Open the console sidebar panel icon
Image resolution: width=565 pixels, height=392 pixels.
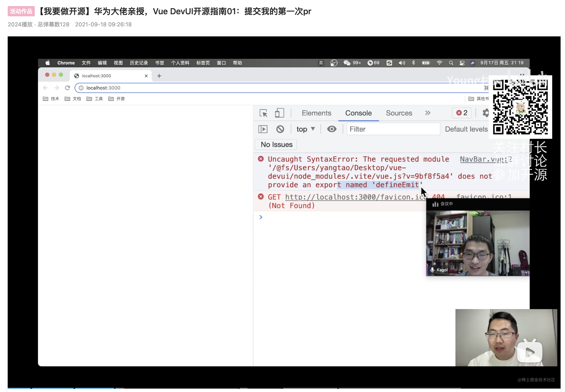point(263,129)
